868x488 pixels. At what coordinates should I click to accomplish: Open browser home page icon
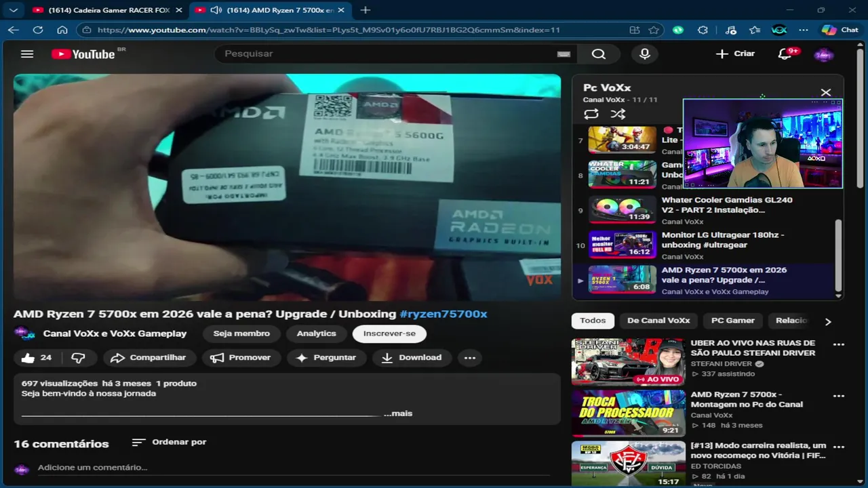click(x=62, y=30)
